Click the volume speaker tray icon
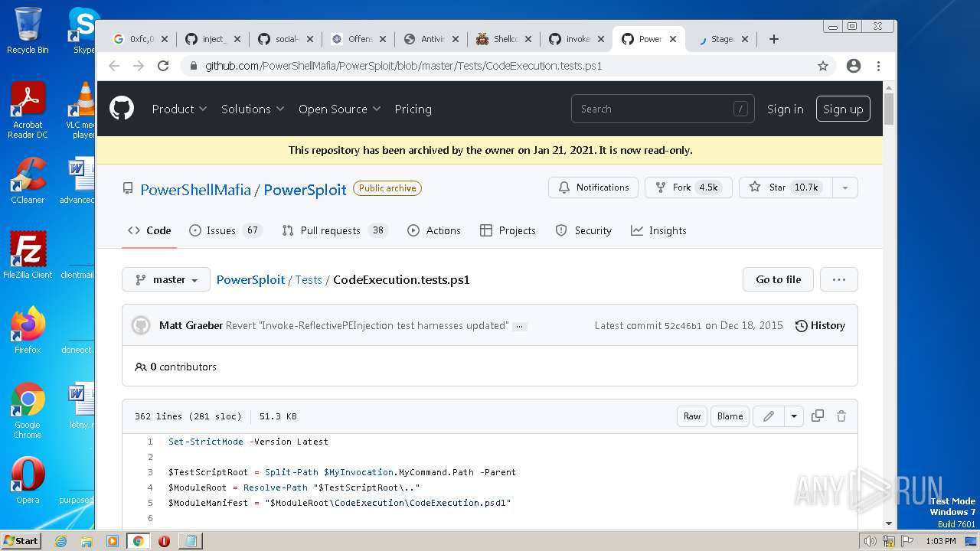 871,541
